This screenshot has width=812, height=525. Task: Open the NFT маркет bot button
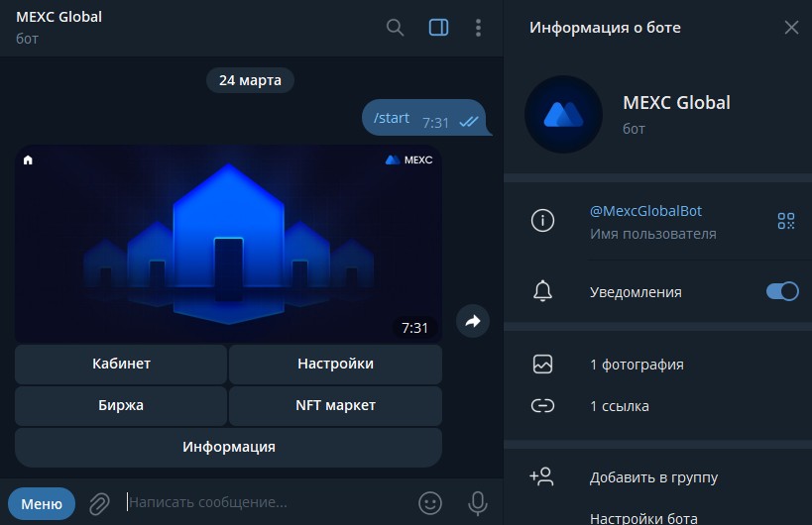(x=335, y=405)
